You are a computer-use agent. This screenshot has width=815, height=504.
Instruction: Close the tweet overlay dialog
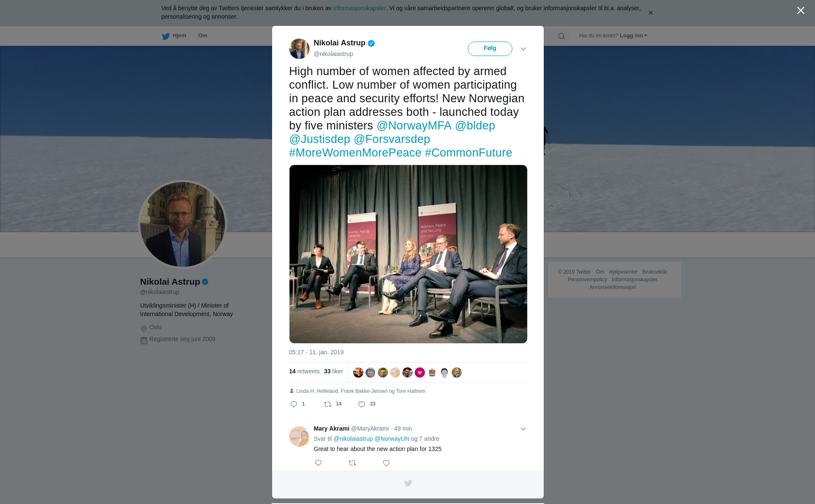click(801, 11)
